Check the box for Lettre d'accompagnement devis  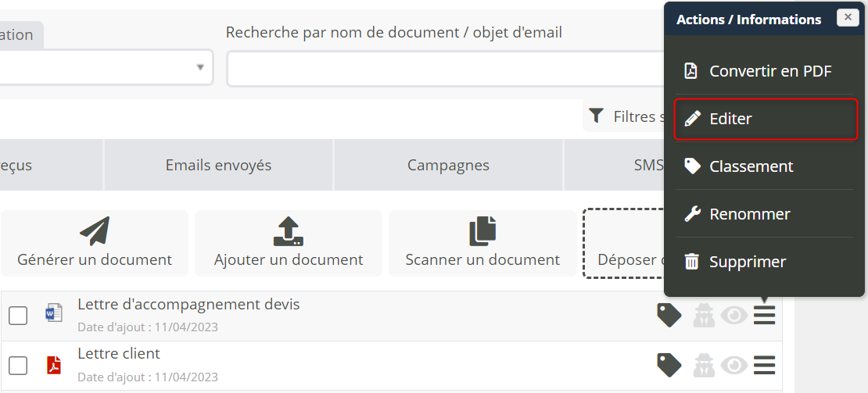click(18, 316)
